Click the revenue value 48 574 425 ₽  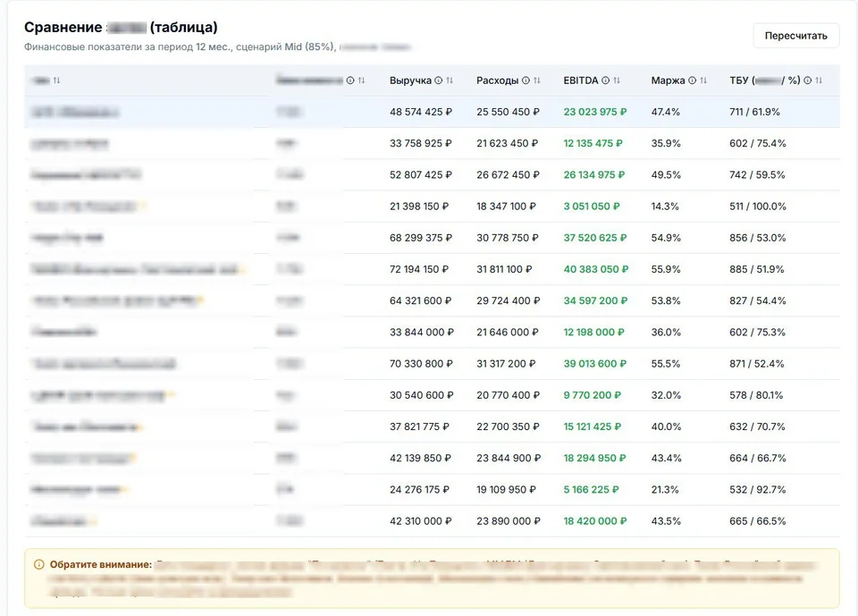point(421,112)
